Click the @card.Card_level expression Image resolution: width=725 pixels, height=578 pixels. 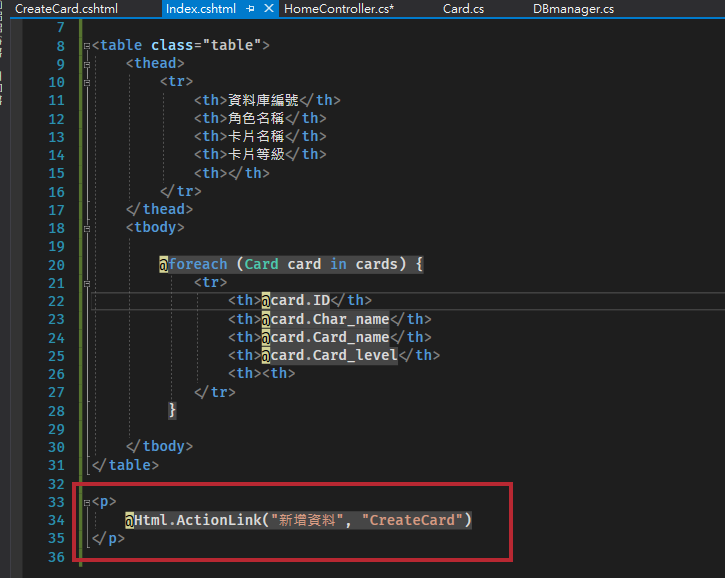[x=330, y=355]
